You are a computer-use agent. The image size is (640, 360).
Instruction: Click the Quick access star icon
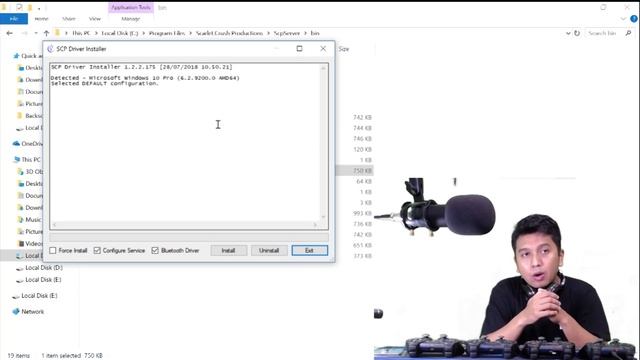[16, 56]
